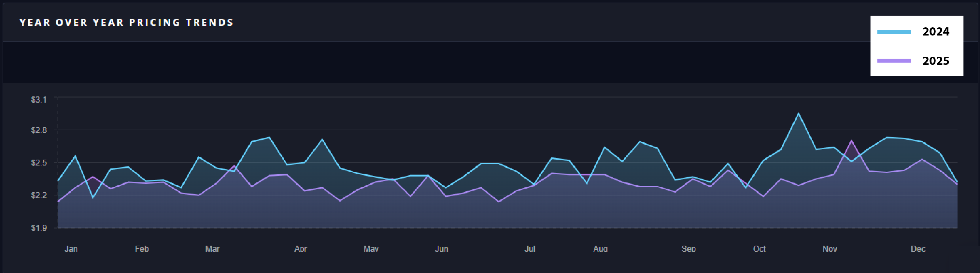Select the Jun label on the x-axis
Screen dimensions: 980x273
[441, 249]
